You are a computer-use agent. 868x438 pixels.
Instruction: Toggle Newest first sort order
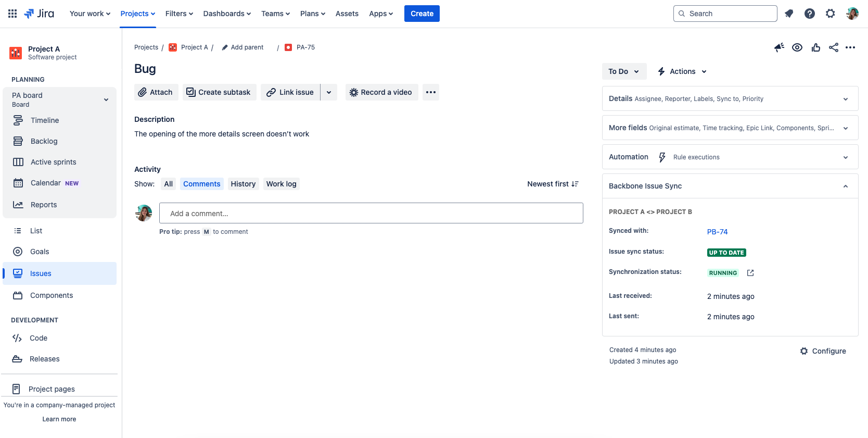coord(553,184)
